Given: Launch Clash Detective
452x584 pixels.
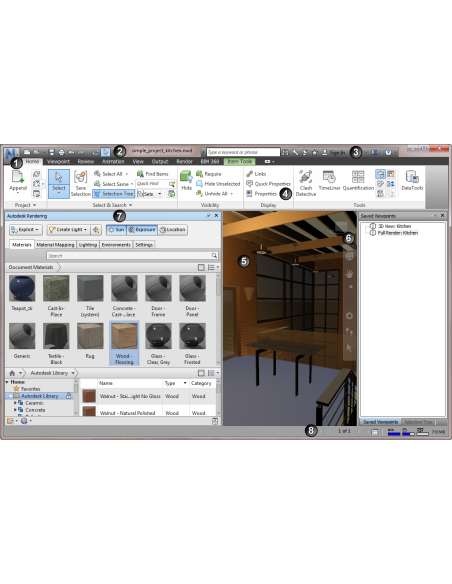Looking at the screenshot, I should pos(306,183).
